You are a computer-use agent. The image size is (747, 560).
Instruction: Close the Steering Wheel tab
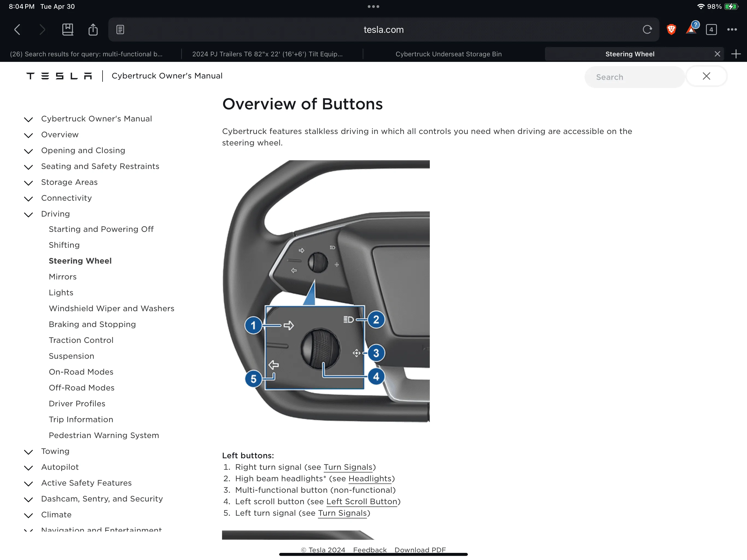point(717,54)
